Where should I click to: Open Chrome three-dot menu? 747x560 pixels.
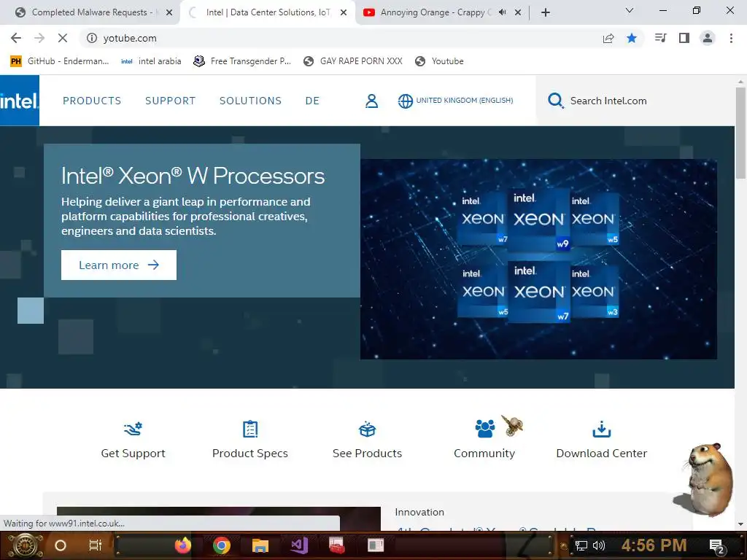731,38
